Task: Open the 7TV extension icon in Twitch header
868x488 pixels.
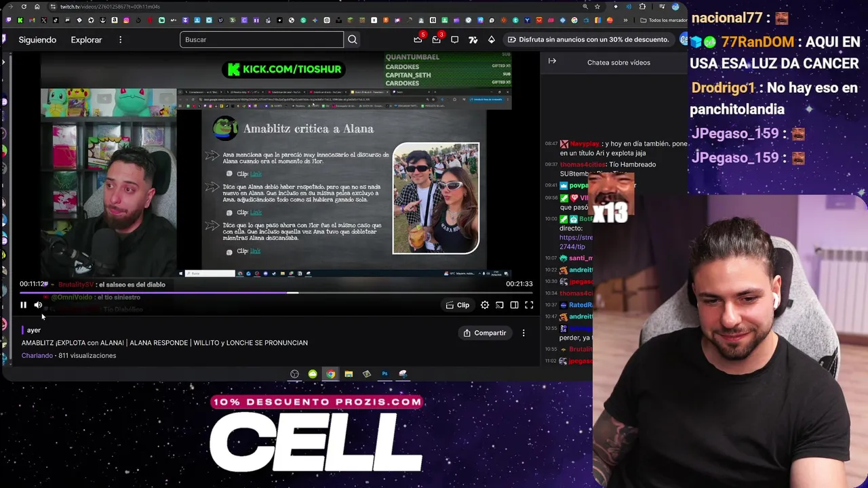Action: (473, 40)
